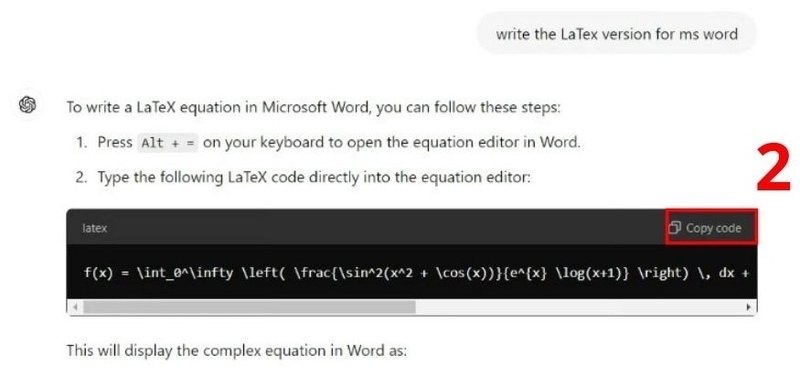
Task: Click the '\frac' portion of the LaTeX code
Action: pyautogui.click(x=310, y=273)
